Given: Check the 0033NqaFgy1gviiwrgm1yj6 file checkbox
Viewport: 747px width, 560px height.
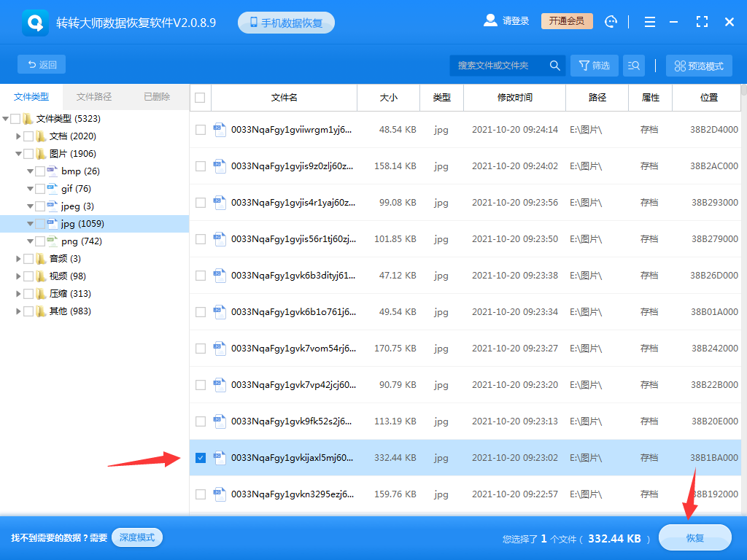Looking at the screenshot, I should pyautogui.click(x=201, y=130).
